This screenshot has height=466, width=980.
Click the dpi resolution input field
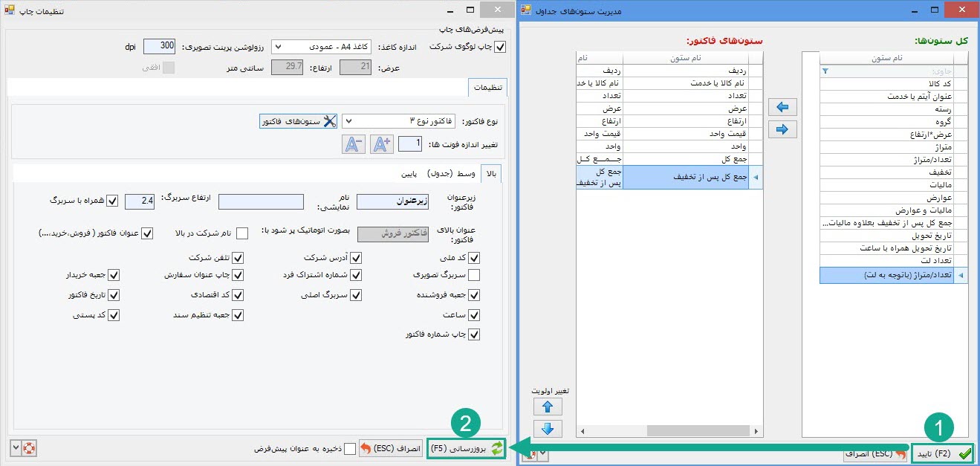pyautogui.click(x=159, y=46)
